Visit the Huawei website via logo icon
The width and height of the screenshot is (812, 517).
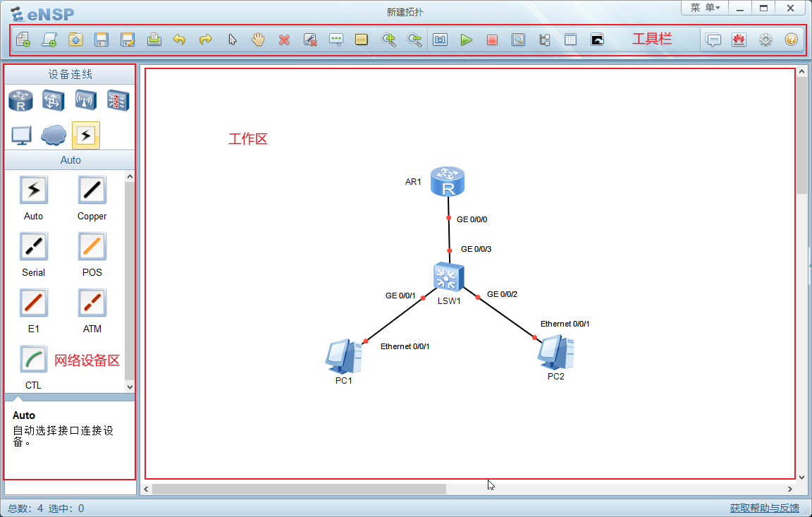coord(739,39)
